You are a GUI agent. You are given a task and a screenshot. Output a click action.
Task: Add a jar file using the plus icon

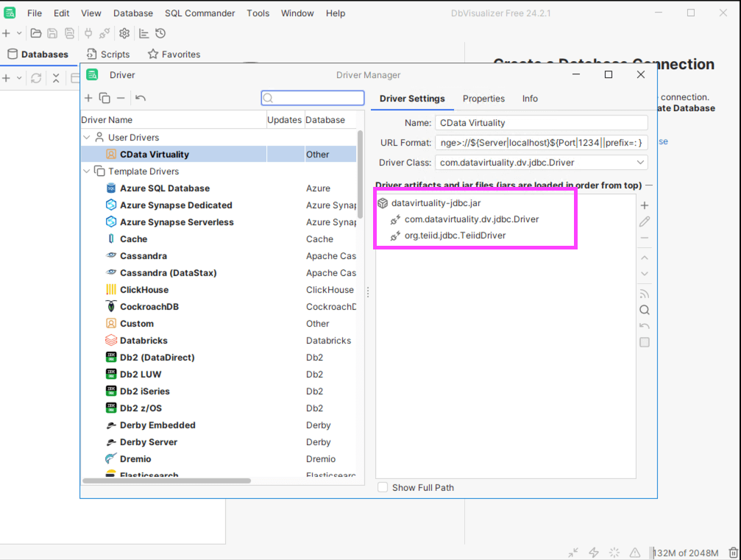(x=645, y=206)
